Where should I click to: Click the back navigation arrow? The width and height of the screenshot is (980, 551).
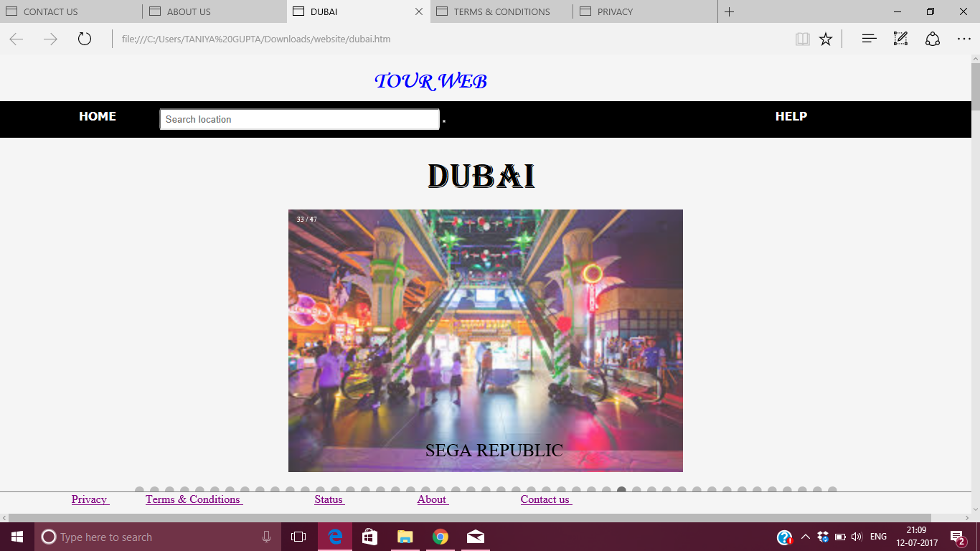15,39
